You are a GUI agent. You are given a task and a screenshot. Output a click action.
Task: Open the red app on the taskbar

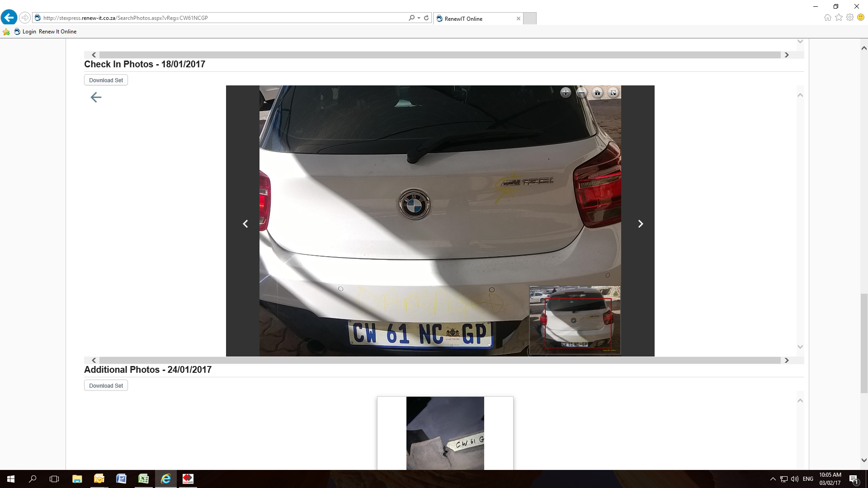(x=188, y=479)
